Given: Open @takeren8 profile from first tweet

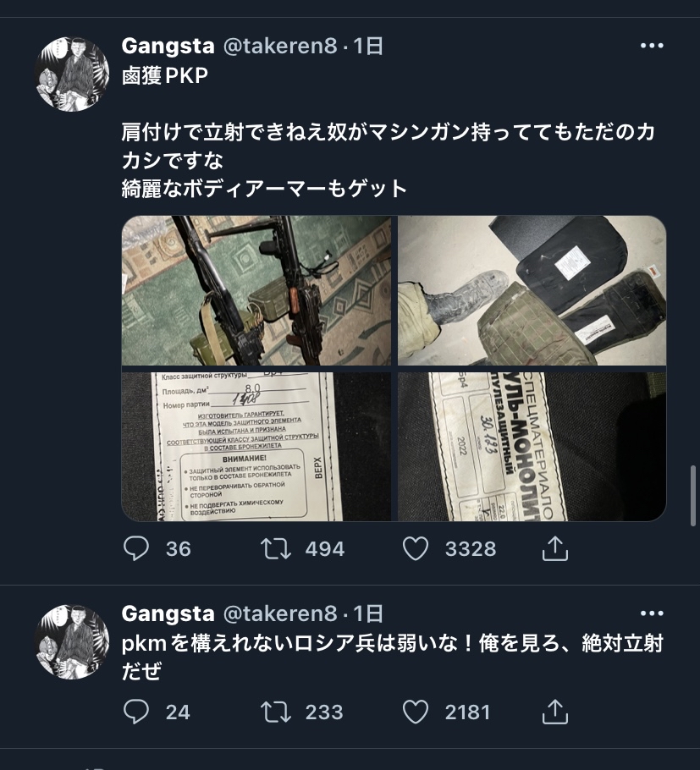Looking at the screenshot, I should [280, 47].
